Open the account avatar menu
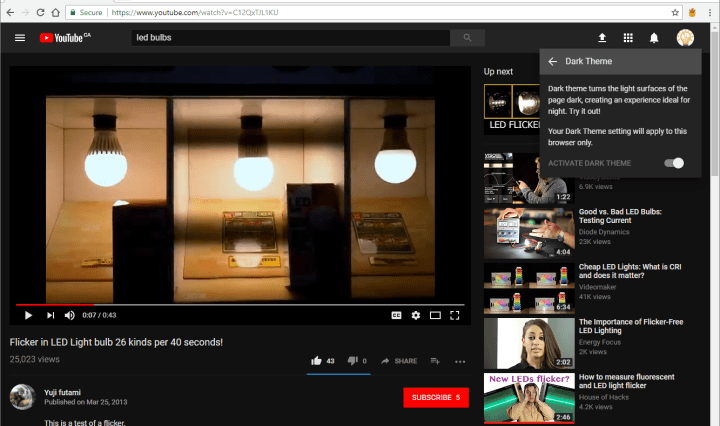Screen dimensions: 720x426 [x=685, y=38]
